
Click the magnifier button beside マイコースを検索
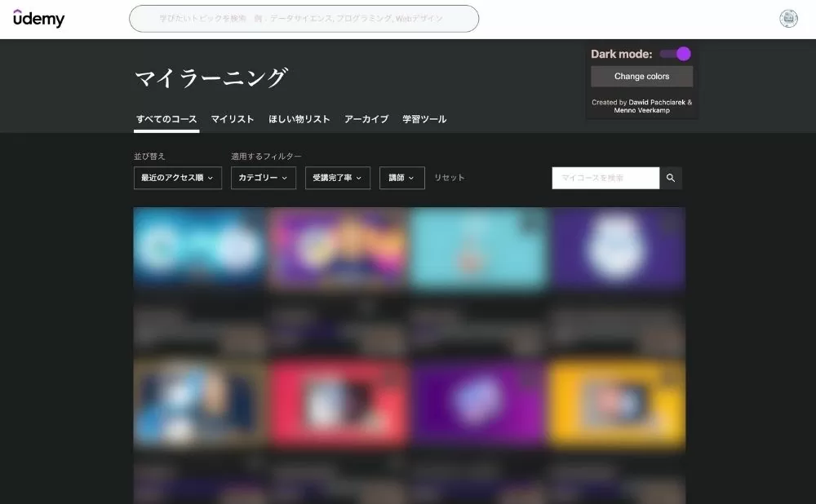coord(671,178)
